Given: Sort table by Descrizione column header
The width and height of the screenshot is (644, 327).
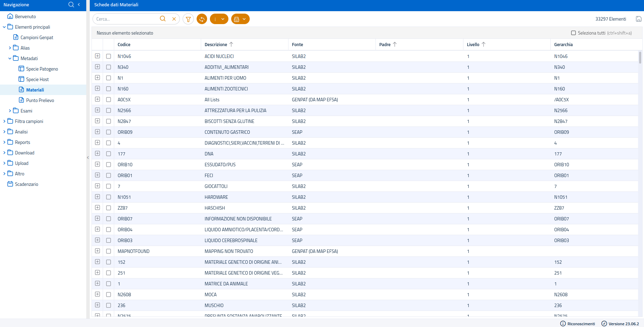Looking at the screenshot, I should [216, 44].
